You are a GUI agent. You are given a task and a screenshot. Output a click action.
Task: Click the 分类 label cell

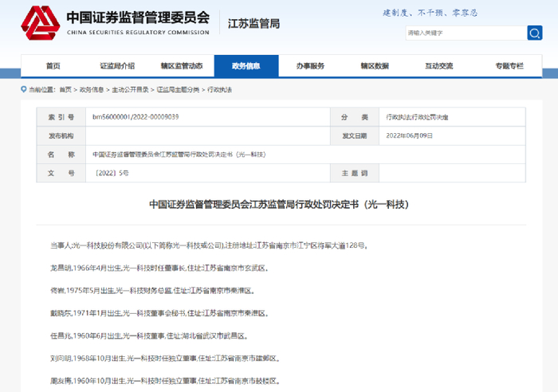[x=355, y=117]
